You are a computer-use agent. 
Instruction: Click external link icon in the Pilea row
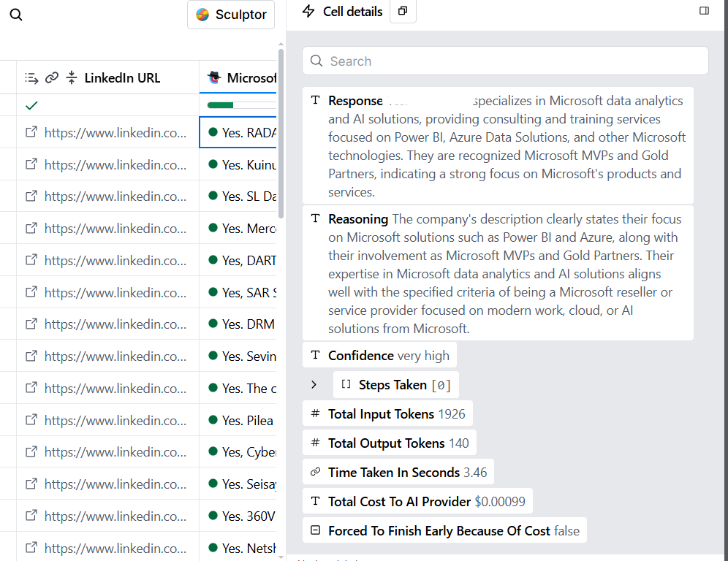(x=31, y=420)
